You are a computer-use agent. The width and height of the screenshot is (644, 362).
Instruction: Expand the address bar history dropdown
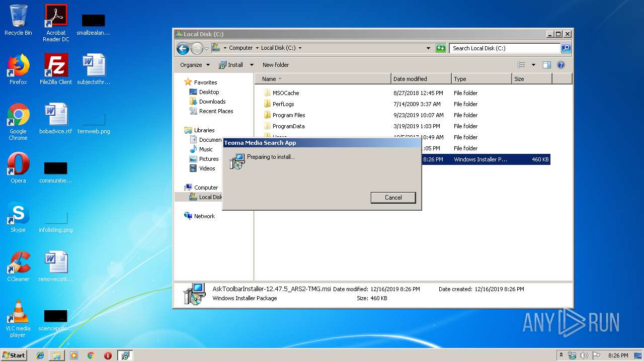(428, 48)
